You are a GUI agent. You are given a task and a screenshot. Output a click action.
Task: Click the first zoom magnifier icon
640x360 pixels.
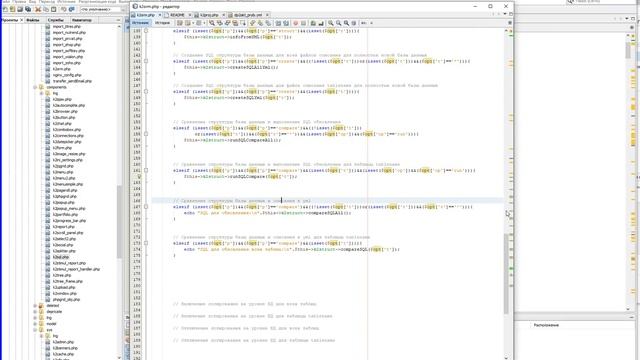(331, 23)
